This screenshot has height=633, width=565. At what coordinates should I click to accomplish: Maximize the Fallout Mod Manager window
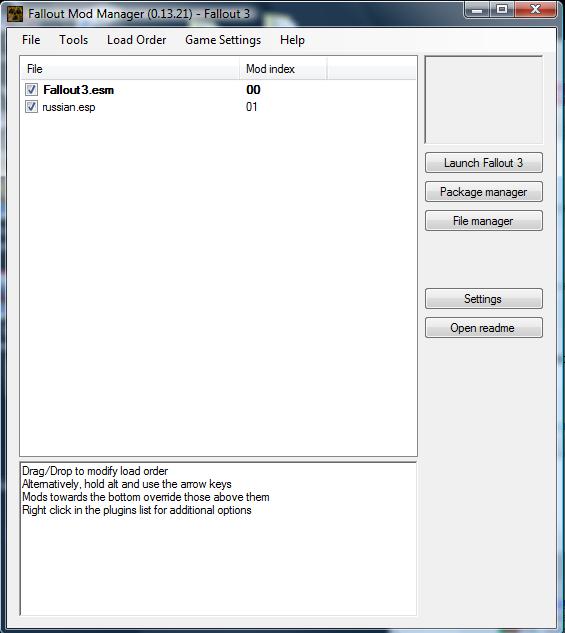[x=502, y=10]
